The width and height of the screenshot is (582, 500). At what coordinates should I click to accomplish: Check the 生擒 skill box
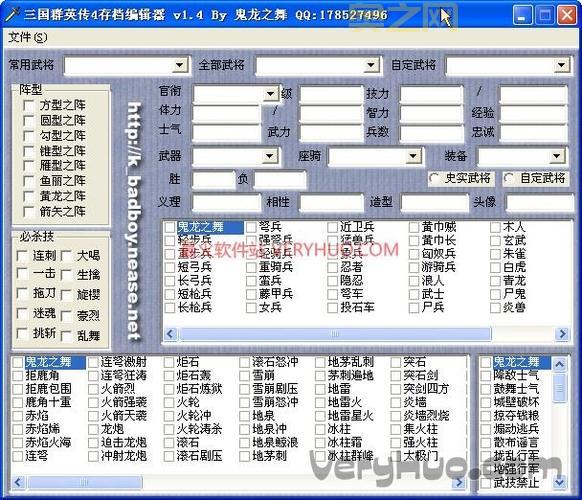coord(66,275)
